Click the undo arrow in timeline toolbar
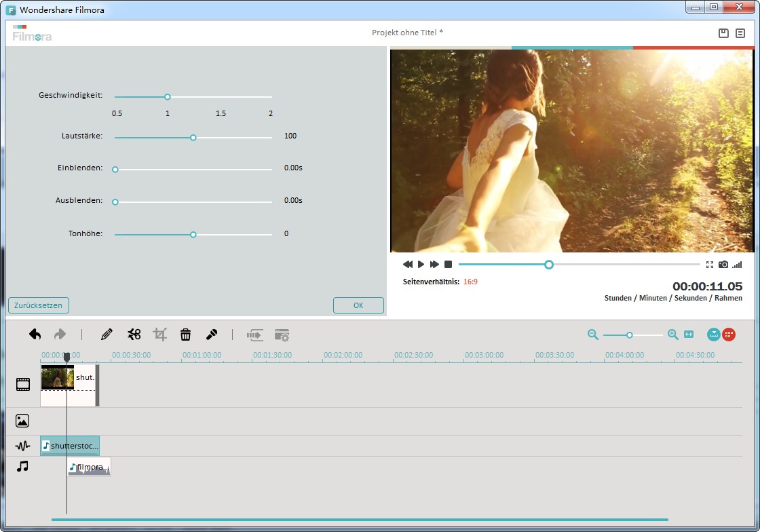The height and width of the screenshot is (532, 760). [x=35, y=334]
